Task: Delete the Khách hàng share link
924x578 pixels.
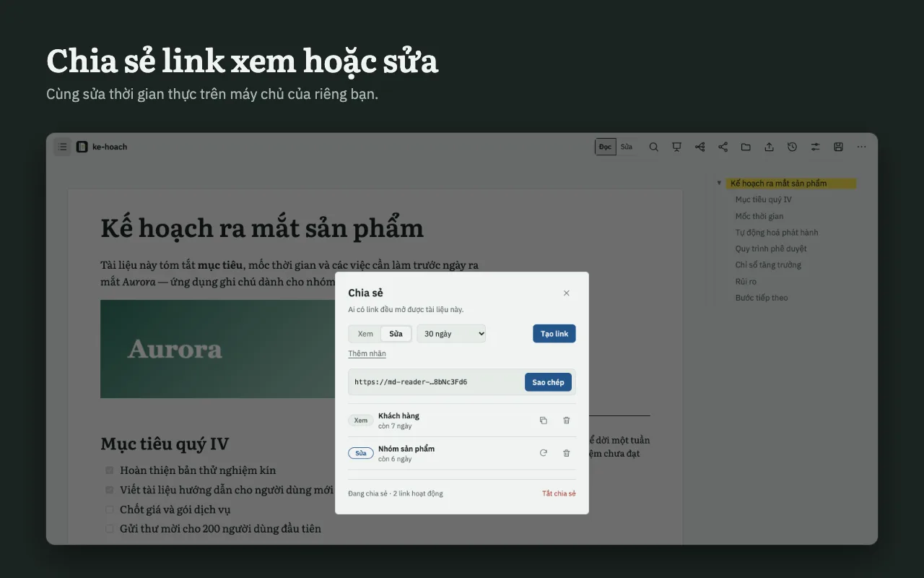Action: [567, 420]
